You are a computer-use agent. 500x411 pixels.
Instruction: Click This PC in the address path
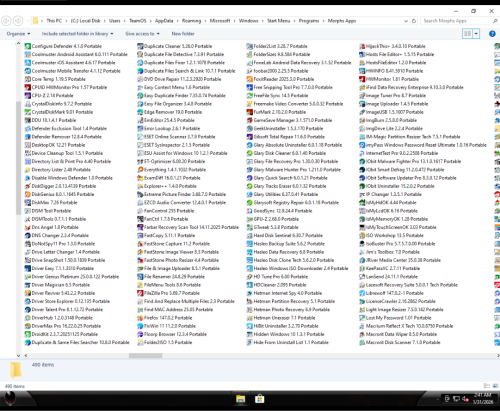pyautogui.click(x=54, y=21)
